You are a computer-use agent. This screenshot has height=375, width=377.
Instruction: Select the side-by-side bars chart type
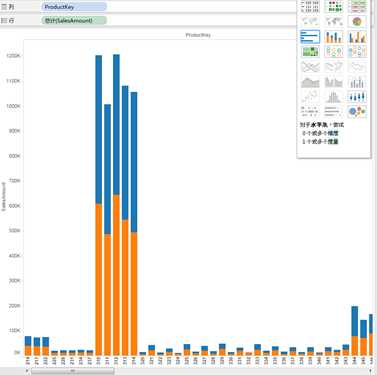(x=357, y=37)
